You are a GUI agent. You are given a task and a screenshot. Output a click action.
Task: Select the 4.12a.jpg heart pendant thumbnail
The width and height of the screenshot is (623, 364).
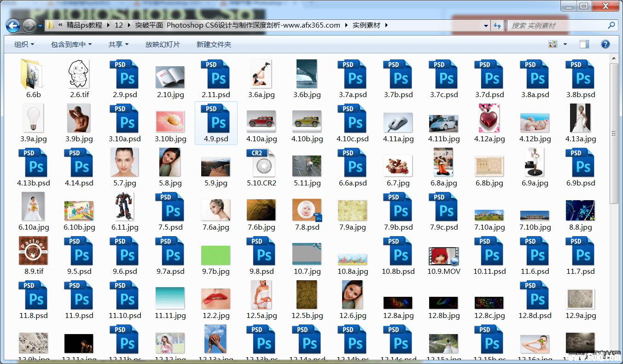pos(489,118)
